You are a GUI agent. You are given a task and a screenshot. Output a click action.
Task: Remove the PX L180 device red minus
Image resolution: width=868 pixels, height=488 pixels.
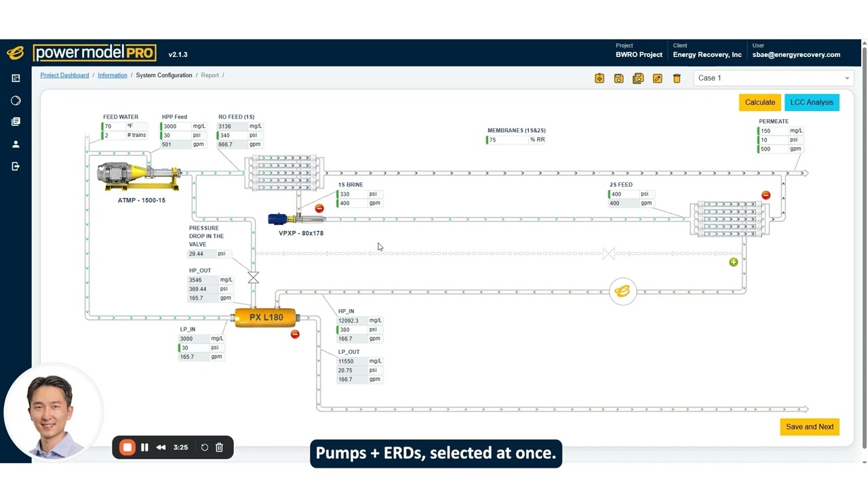click(294, 334)
